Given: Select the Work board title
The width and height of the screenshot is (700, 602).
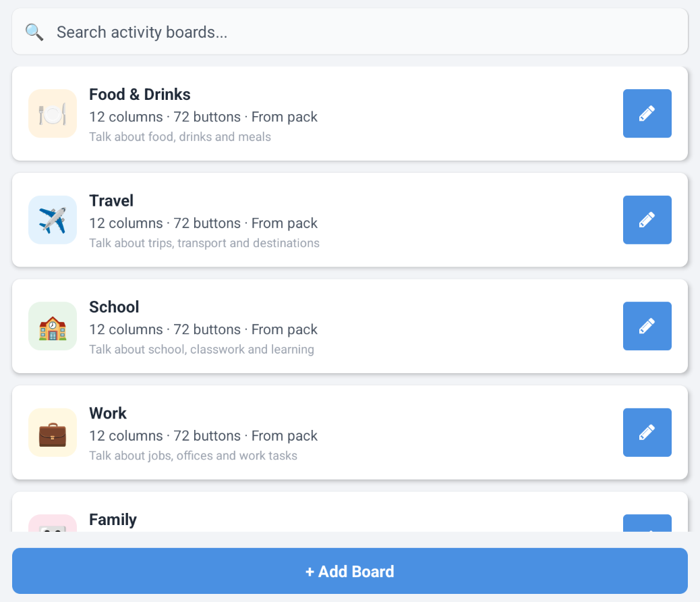Looking at the screenshot, I should tap(108, 414).
